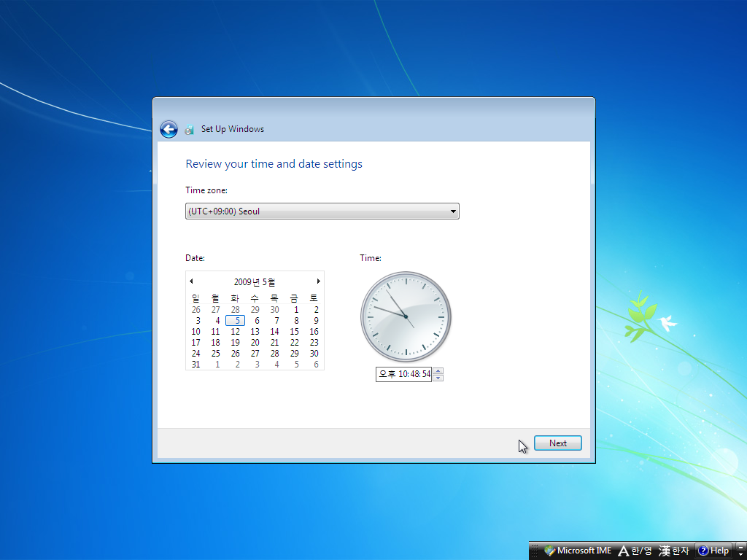The image size is (747, 560).
Task: Show previous month in calendar
Action: pos(191,281)
